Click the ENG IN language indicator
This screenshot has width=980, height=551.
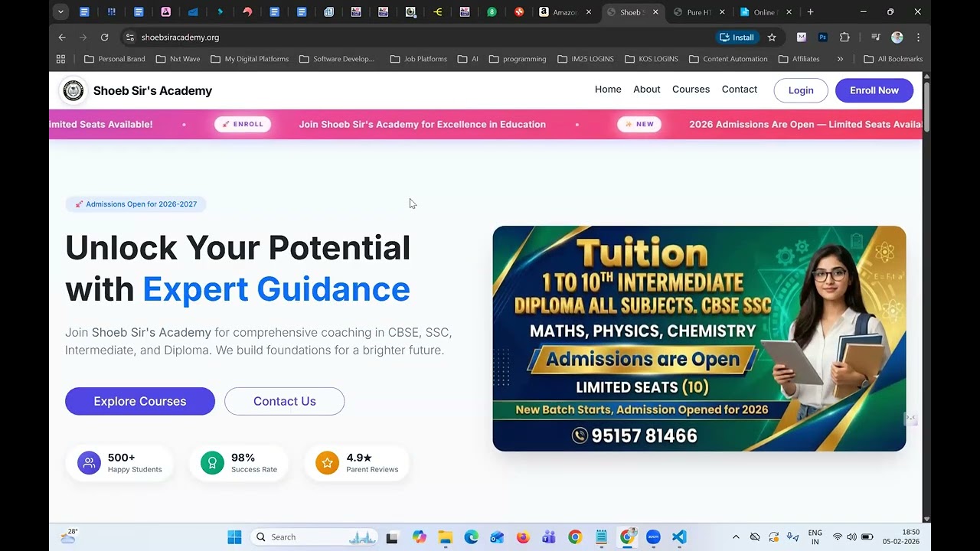point(815,536)
